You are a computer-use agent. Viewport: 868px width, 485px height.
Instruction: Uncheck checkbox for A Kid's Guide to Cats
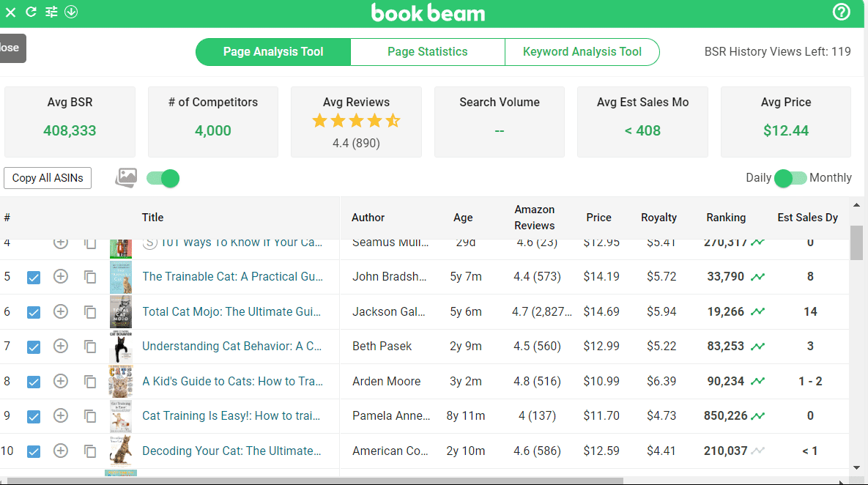(34, 382)
